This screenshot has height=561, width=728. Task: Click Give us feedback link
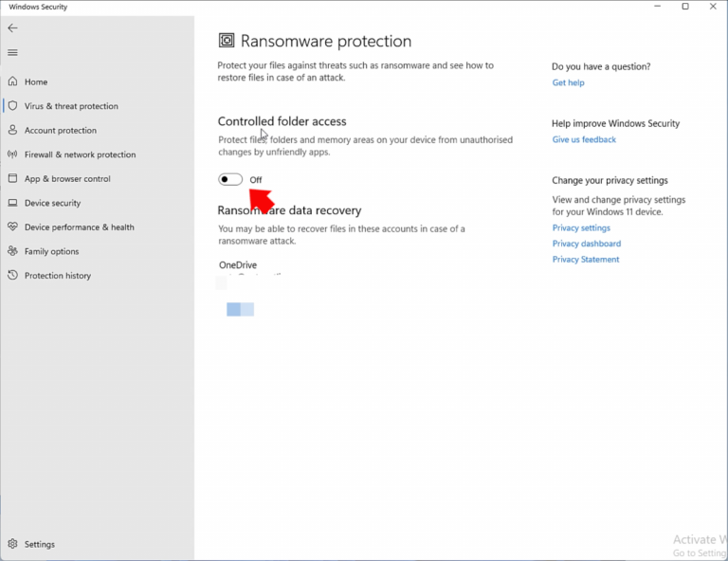[584, 139]
